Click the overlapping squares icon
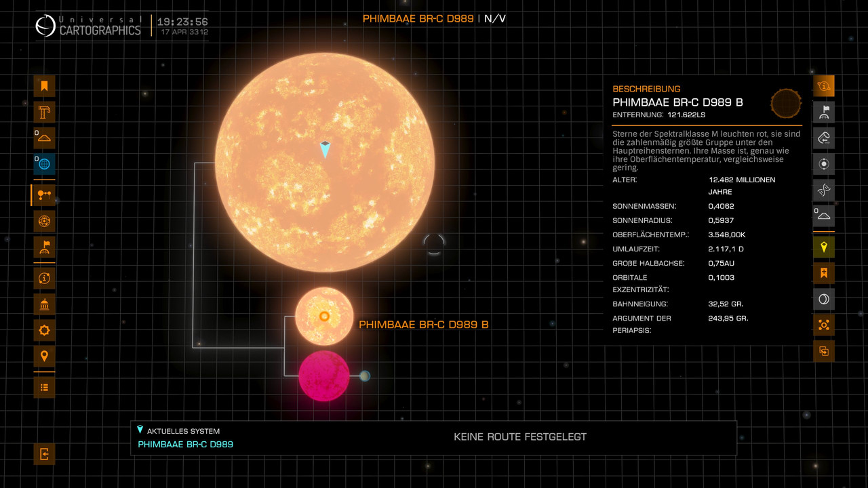The height and width of the screenshot is (488, 868). coord(824,351)
